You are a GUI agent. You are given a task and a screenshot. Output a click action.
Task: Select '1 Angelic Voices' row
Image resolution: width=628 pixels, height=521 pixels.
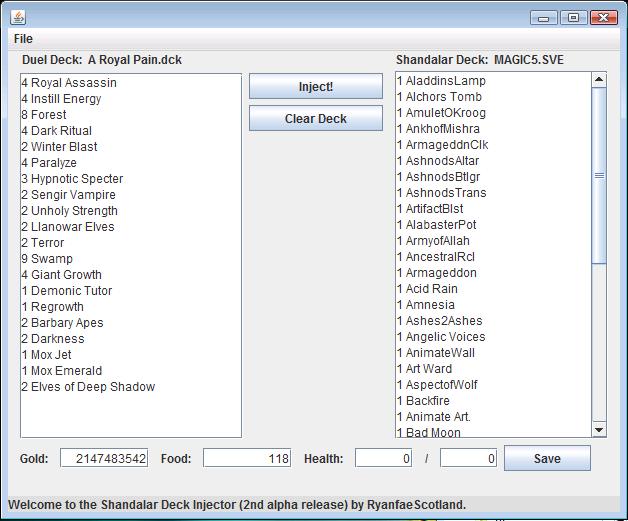tap(493, 337)
